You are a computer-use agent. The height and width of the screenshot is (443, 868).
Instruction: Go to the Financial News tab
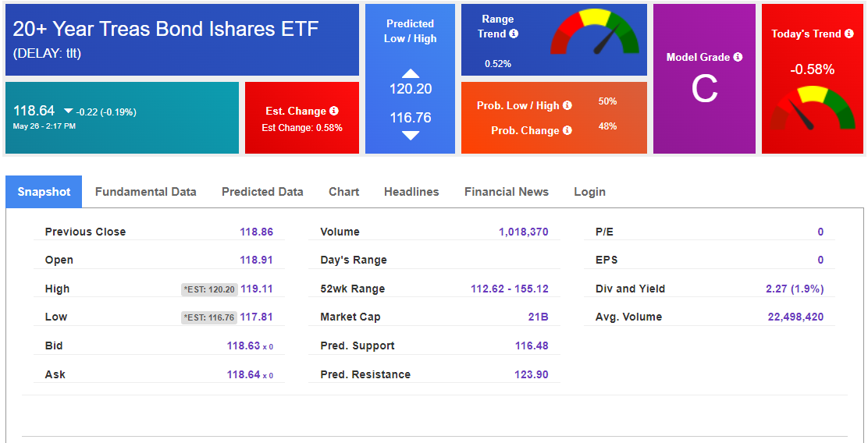point(507,192)
